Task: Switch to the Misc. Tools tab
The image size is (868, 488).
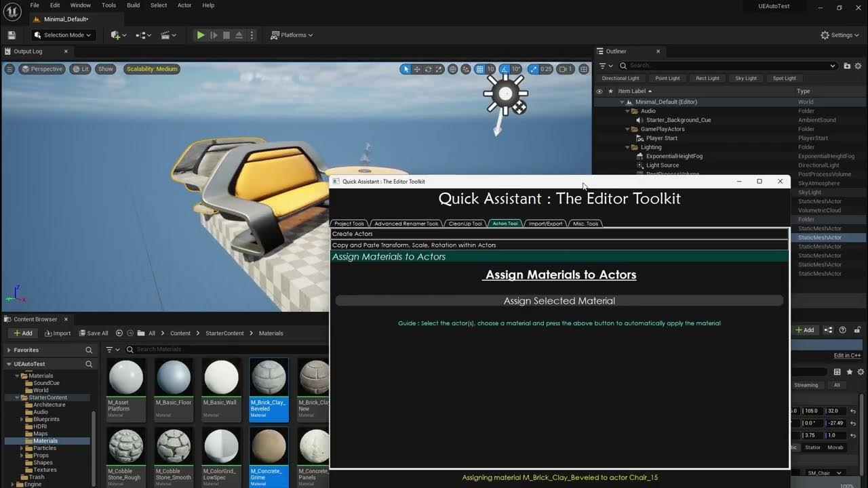Action: pyautogui.click(x=586, y=224)
